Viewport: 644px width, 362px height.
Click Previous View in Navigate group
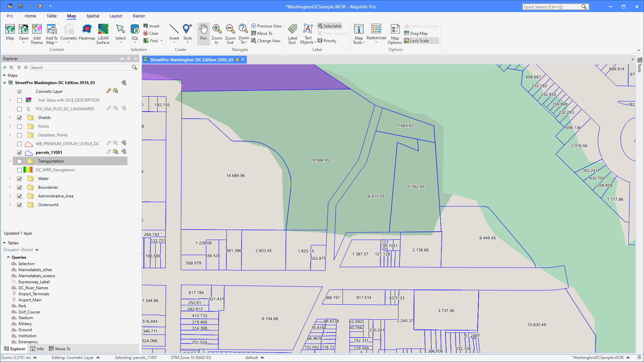(266, 26)
